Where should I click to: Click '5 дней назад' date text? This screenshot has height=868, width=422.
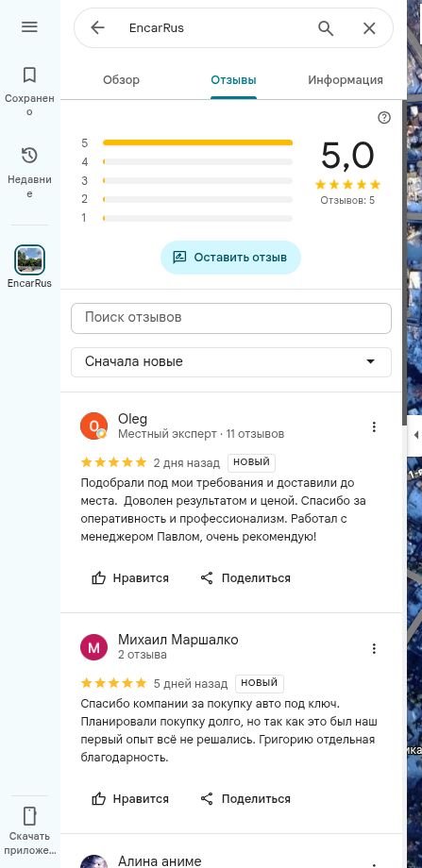coord(191,684)
